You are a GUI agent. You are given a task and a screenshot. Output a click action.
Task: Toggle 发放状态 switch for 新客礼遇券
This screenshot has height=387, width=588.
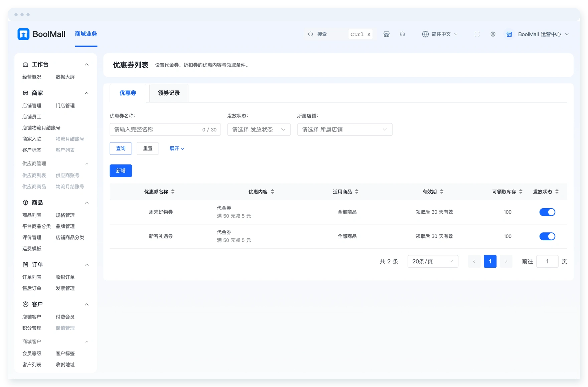[x=547, y=236]
